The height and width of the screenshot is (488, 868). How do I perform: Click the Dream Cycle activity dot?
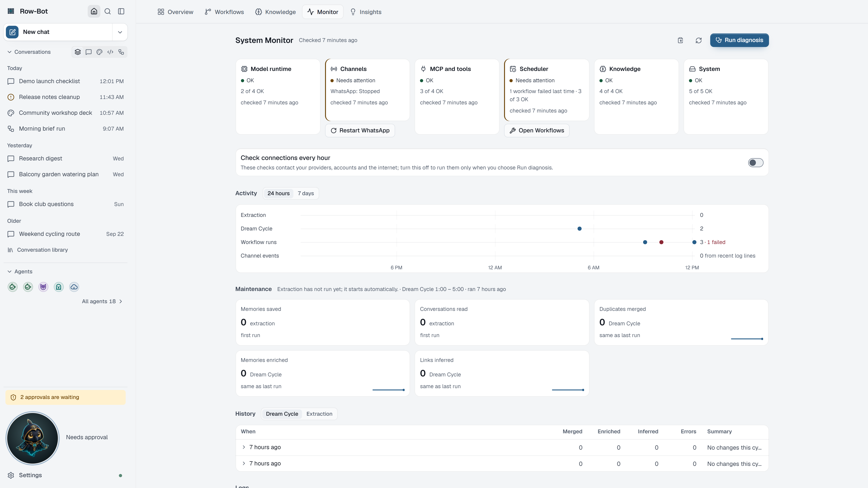coord(579,229)
